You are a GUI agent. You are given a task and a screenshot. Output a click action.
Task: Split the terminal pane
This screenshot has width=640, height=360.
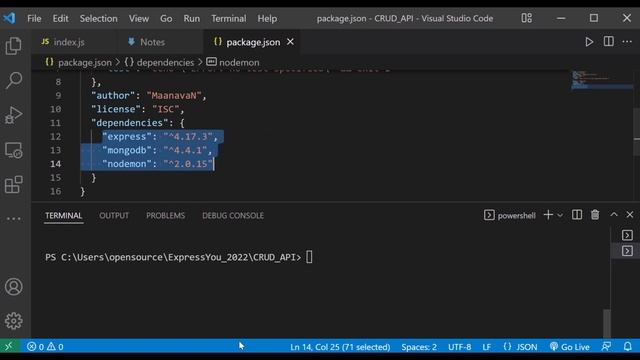point(577,215)
